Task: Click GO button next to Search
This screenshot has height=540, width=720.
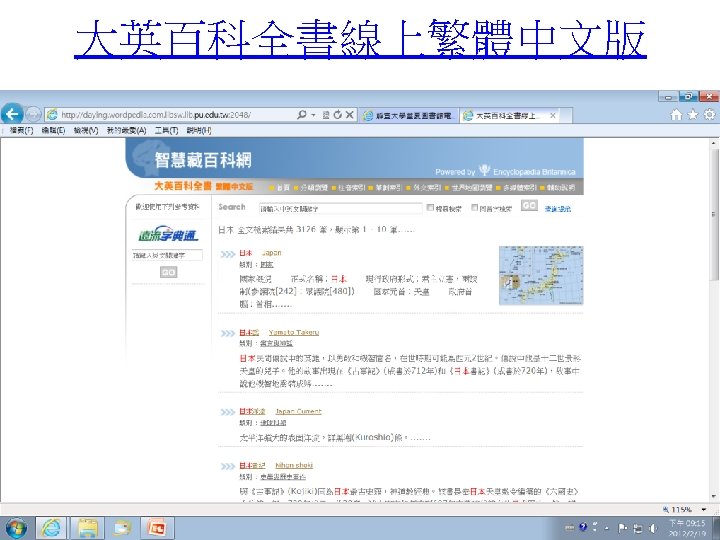Action: [529, 206]
